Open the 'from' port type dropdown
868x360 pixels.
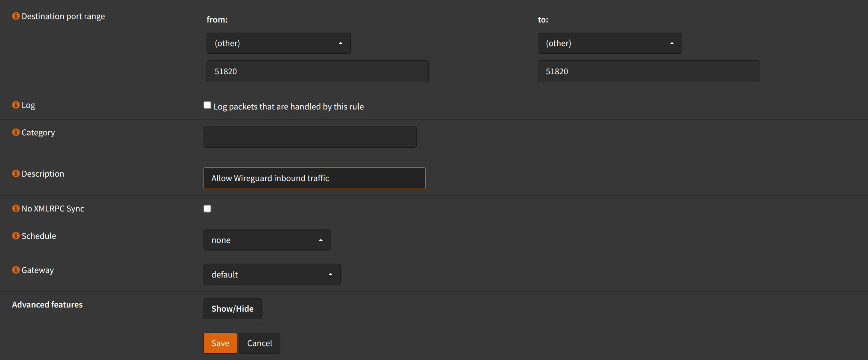tap(278, 43)
